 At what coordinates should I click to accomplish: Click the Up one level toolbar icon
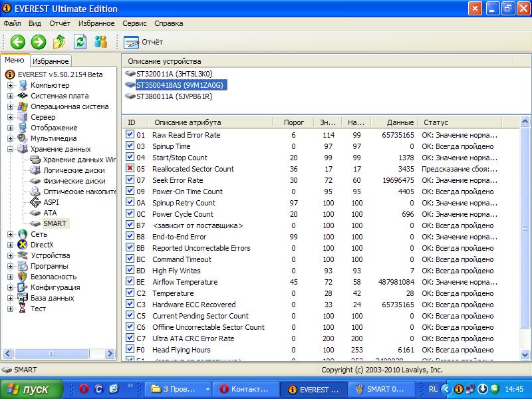(x=59, y=42)
